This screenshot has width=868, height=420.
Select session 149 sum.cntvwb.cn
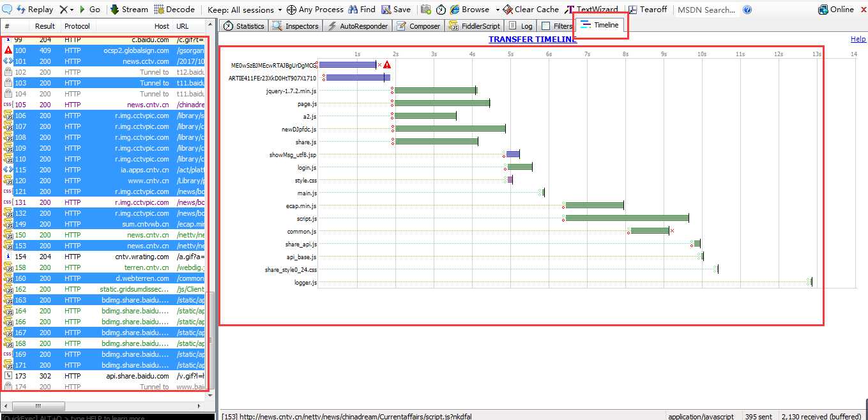tap(103, 224)
